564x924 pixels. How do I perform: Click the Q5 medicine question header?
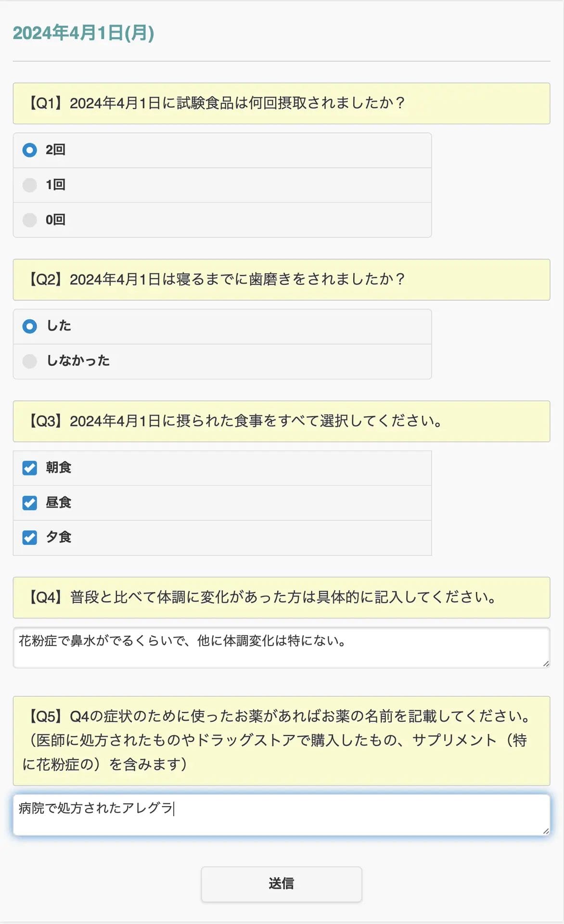pos(282,741)
